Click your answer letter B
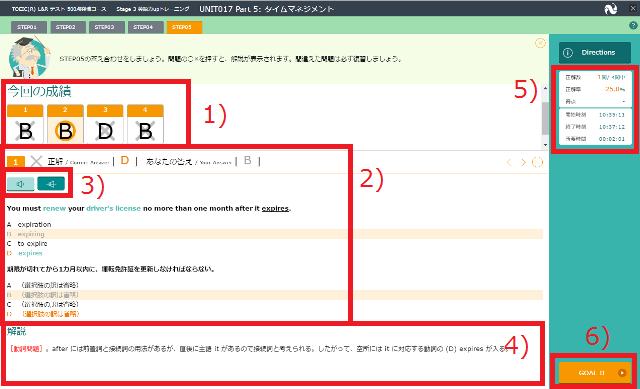The height and width of the screenshot is (389, 640). coord(247,161)
